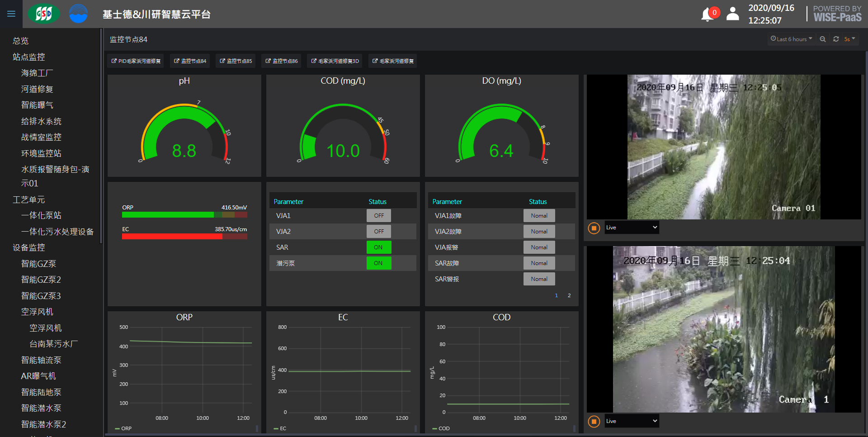Click the refresh dashboard icon
Screen dimensions: 868x437
point(836,39)
